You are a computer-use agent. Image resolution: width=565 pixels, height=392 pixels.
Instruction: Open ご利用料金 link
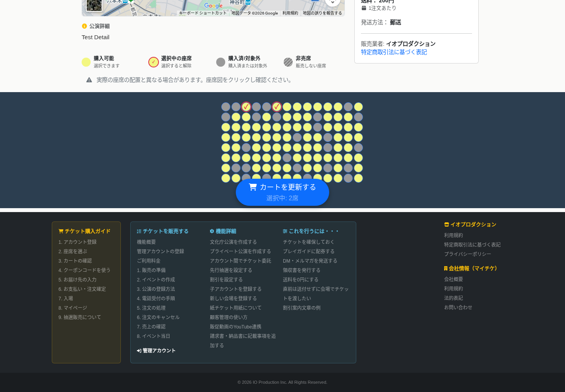point(149,261)
